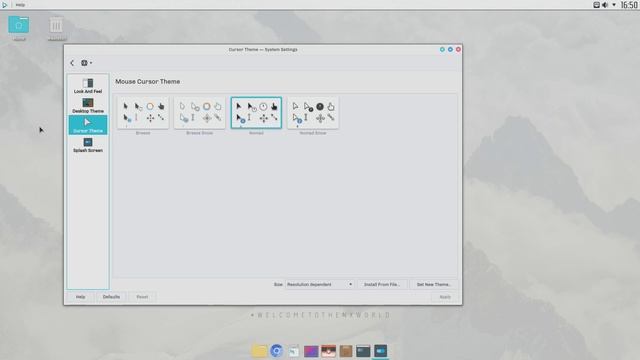The width and height of the screenshot is (640, 360).
Task: Click the Install From File button
Action: tap(382, 284)
